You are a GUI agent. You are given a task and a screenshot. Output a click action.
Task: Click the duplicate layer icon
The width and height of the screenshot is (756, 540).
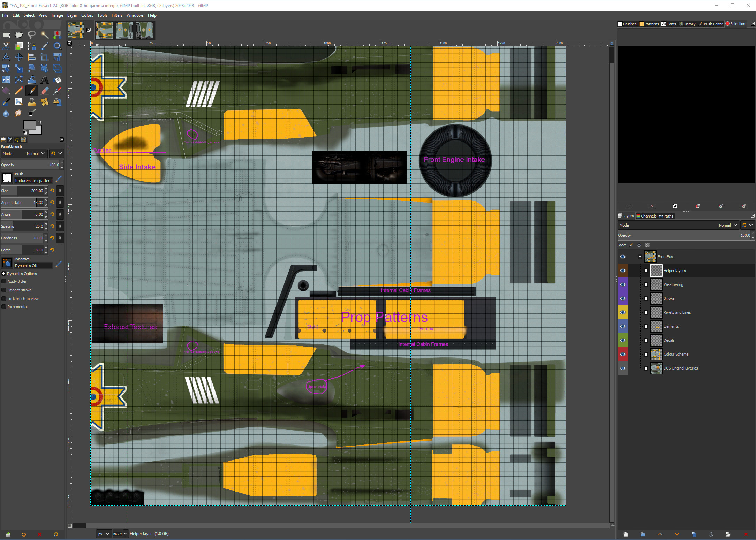point(694,534)
